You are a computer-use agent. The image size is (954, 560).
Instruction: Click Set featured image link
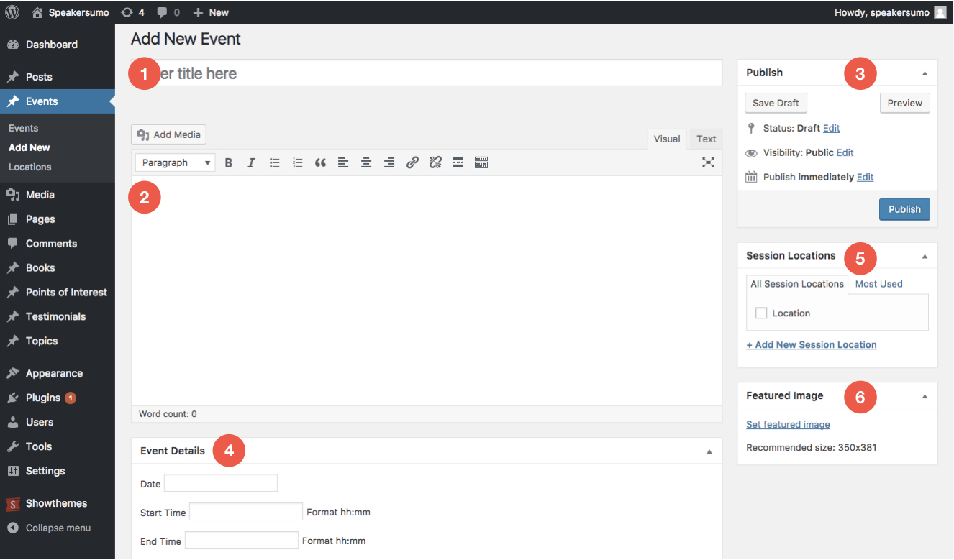tap(788, 425)
